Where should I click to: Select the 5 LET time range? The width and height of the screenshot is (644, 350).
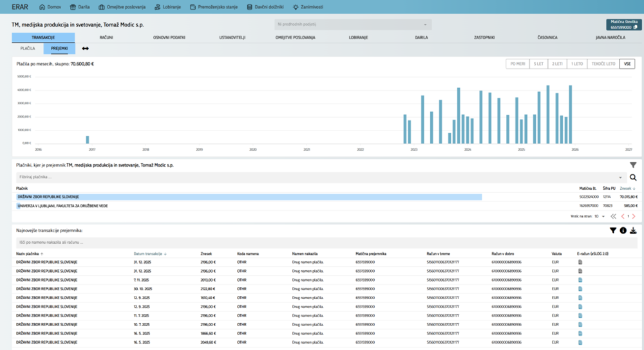tap(538, 64)
